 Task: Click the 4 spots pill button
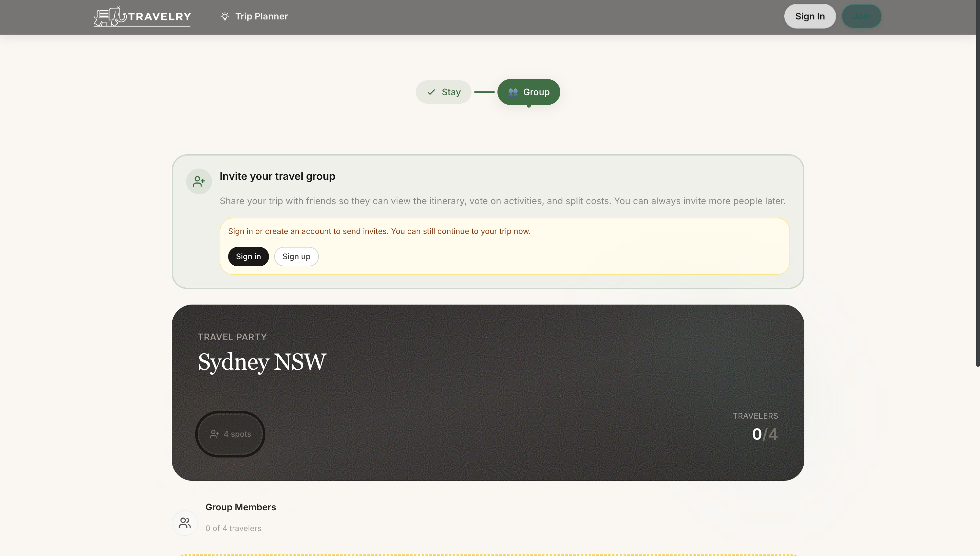[x=230, y=434]
